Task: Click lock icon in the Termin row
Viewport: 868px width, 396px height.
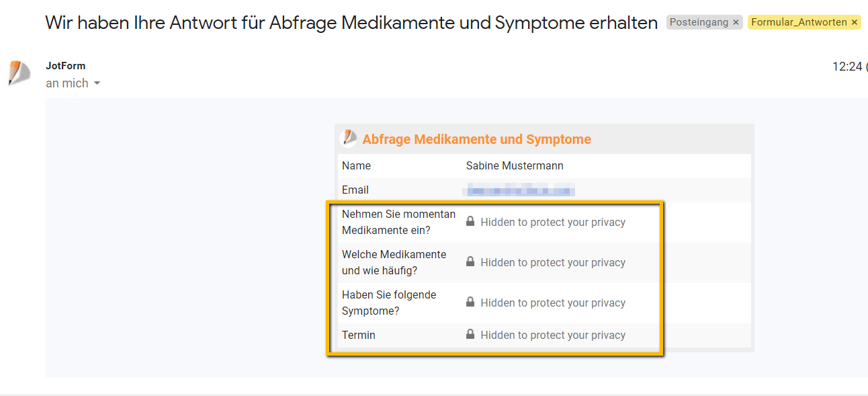Action: [x=470, y=335]
